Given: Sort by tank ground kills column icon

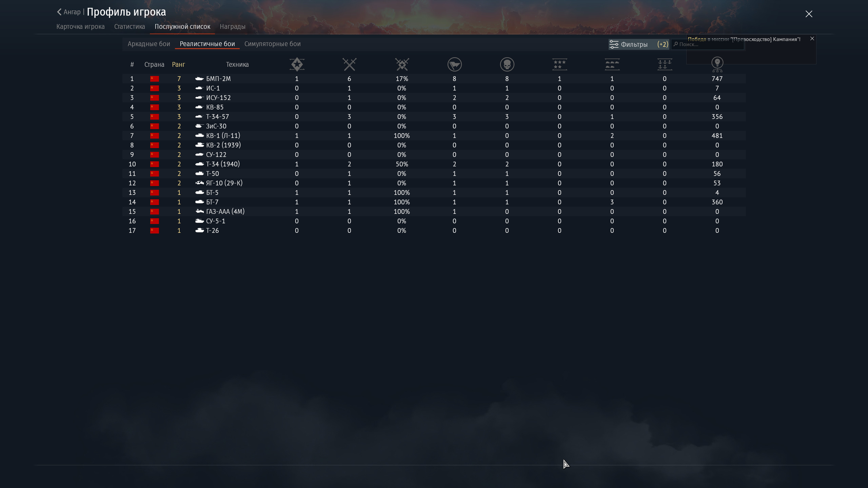Looking at the screenshot, I should pyautogui.click(x=612, y=64).
